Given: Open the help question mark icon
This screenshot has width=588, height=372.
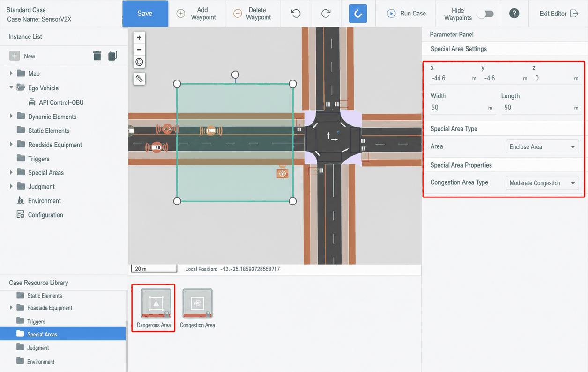Looking at the screenshot, I should (x=514, y=14).
